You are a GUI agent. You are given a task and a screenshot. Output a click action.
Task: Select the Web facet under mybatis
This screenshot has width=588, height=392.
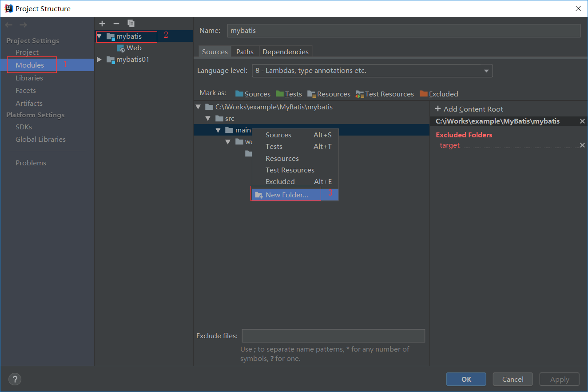[x=129, y=48]
